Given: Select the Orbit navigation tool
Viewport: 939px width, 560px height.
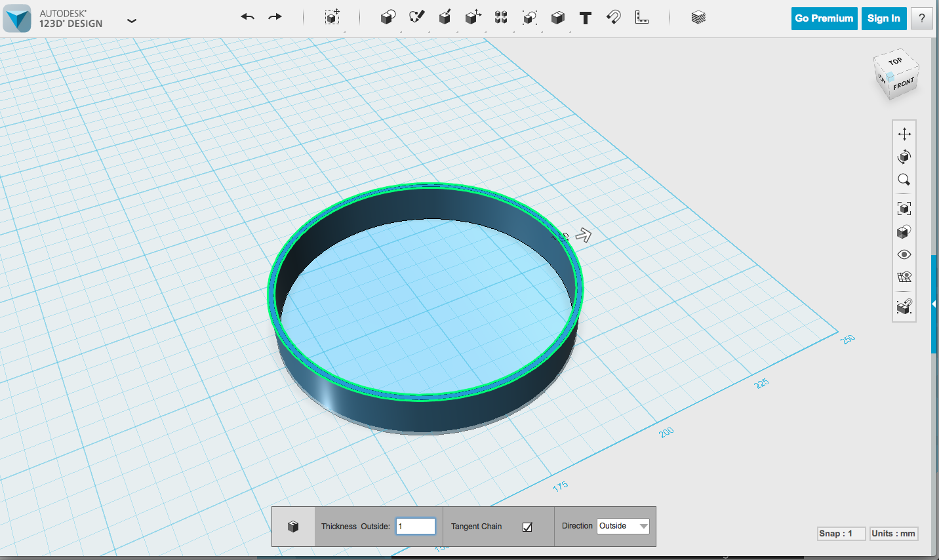Looking at the screenshot, I should point(904,157).
